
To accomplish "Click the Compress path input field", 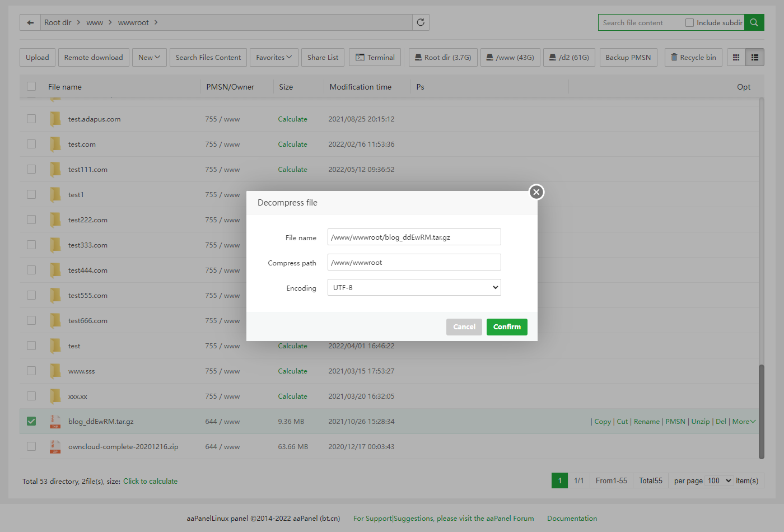I will 414,262.
